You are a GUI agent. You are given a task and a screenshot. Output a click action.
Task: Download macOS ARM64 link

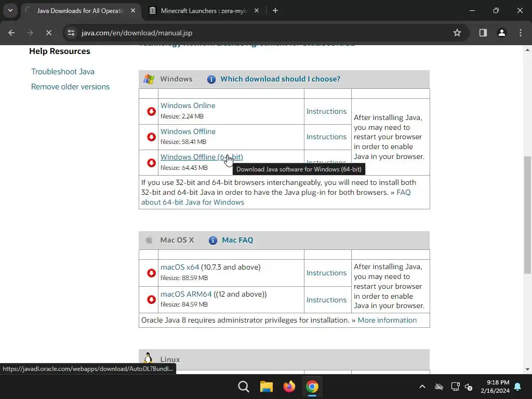[186, 294]
